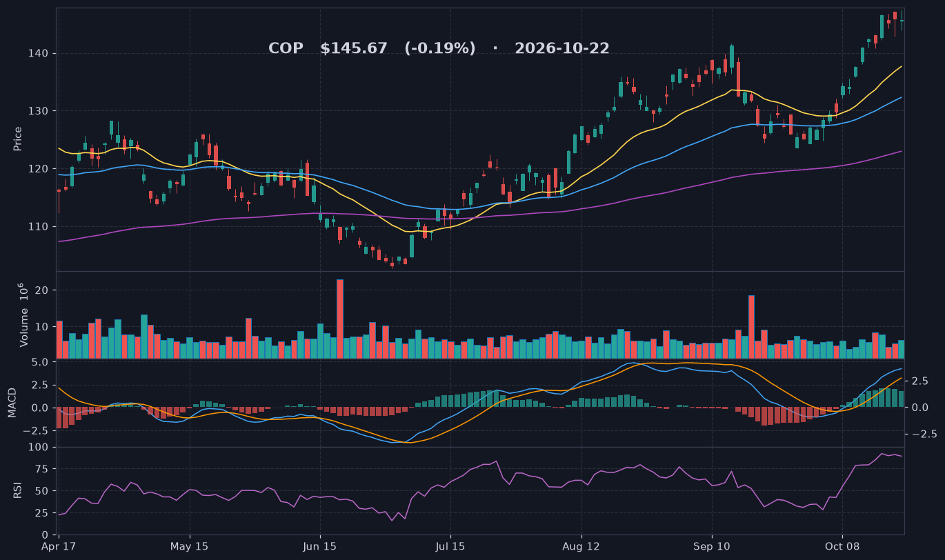Click the 20 tick on the Volume axis
Viewport: 945px width, 560px height.
pyautogui.click(x=41, y=290)
